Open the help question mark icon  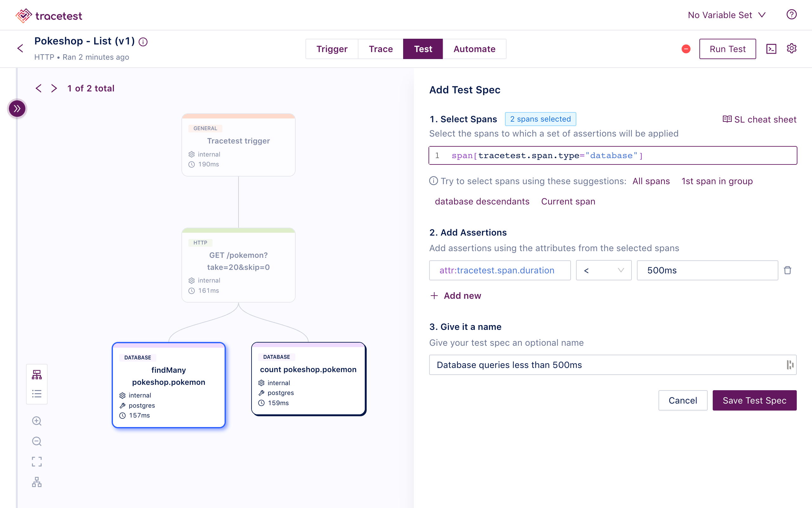coord(791,15)
